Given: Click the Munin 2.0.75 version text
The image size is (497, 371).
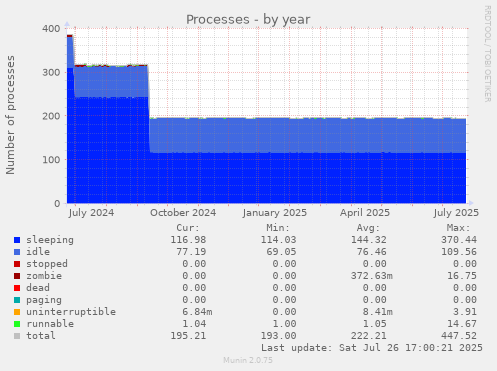Looking at the screenshot, I should tap(248, 360).
